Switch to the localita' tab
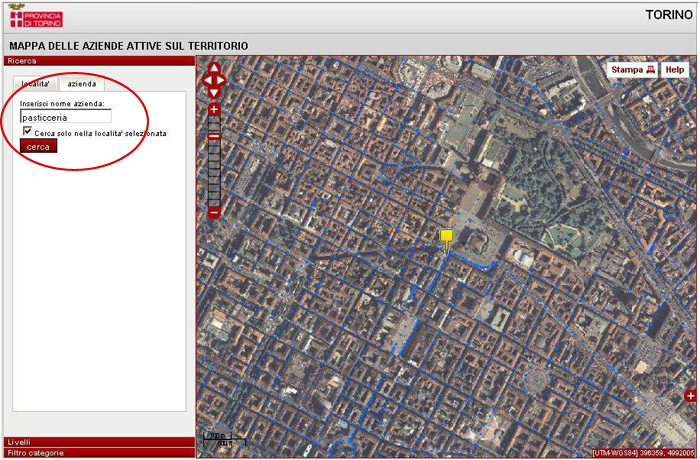Viewport: 700px width, 460px height. point(35,84)
